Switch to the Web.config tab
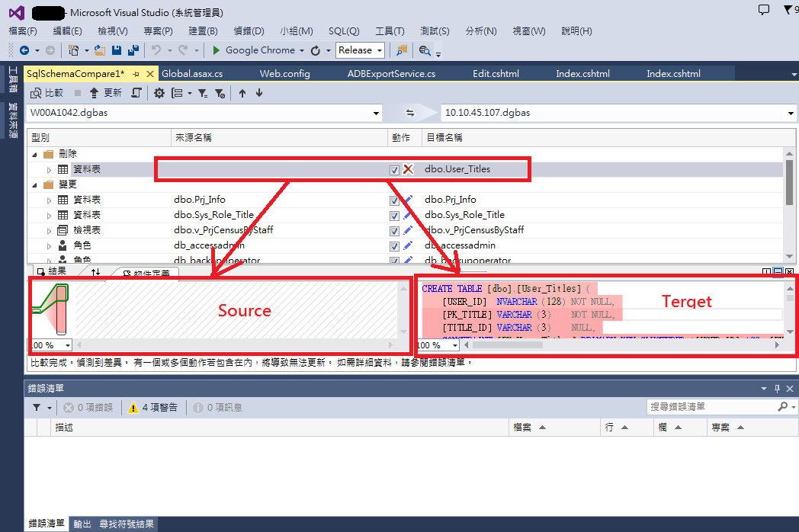 (286, 73)
